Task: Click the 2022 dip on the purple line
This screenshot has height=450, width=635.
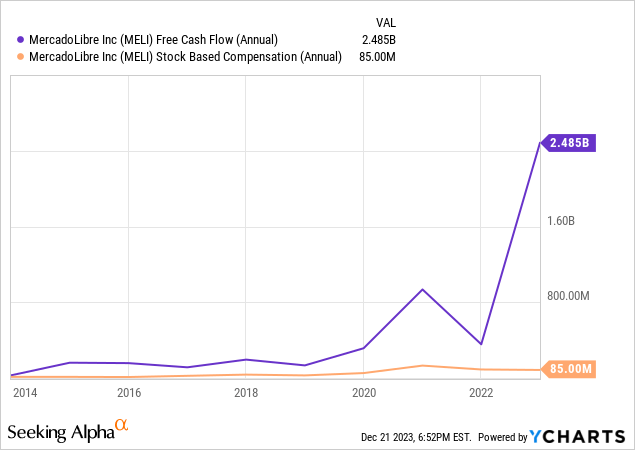Action: [481, 344]
